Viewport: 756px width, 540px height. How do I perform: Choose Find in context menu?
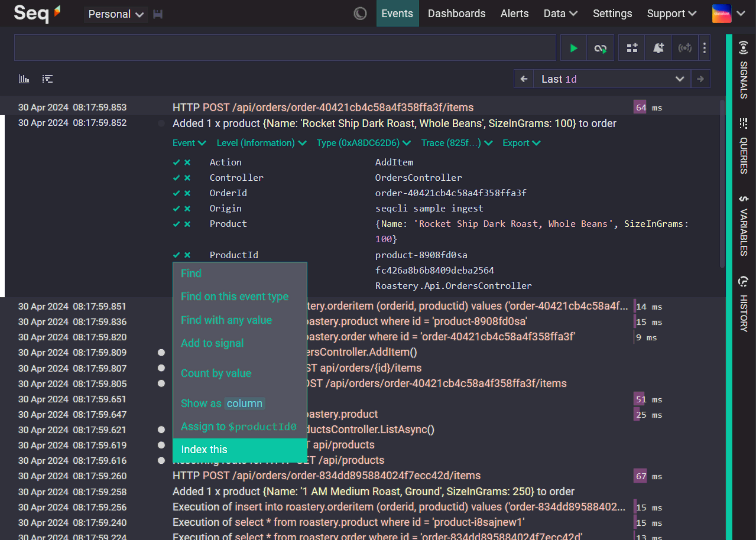240,274
